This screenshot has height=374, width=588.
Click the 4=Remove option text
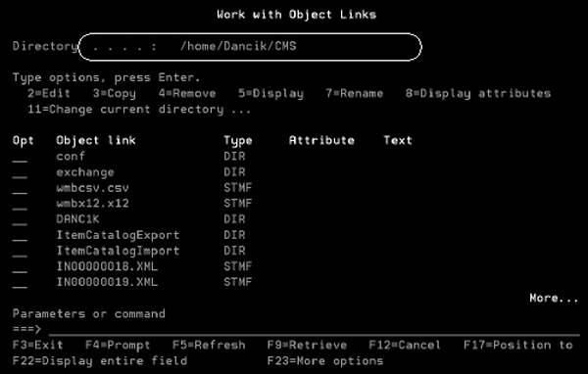tap(187, 93)
